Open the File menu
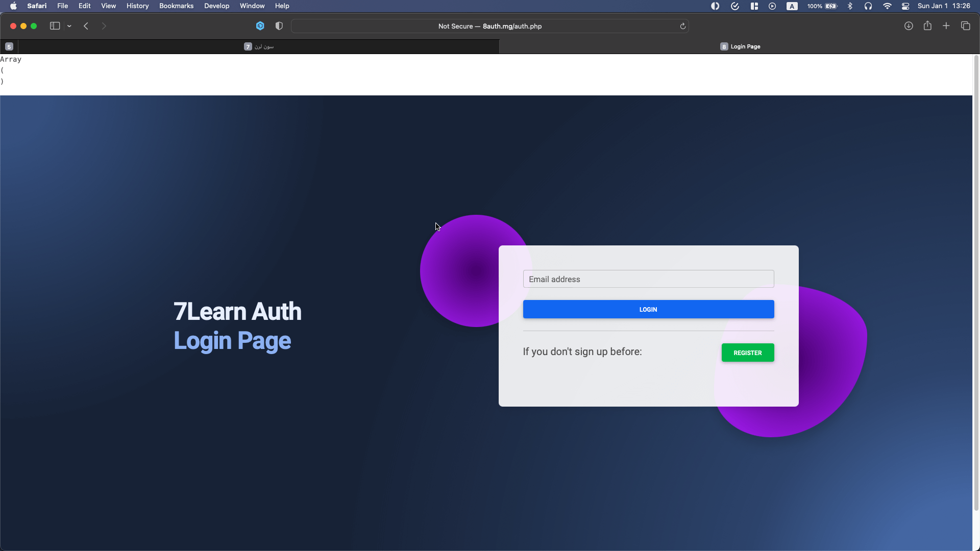The height and width of the screenshot is (551, 980). coord(63,6)
